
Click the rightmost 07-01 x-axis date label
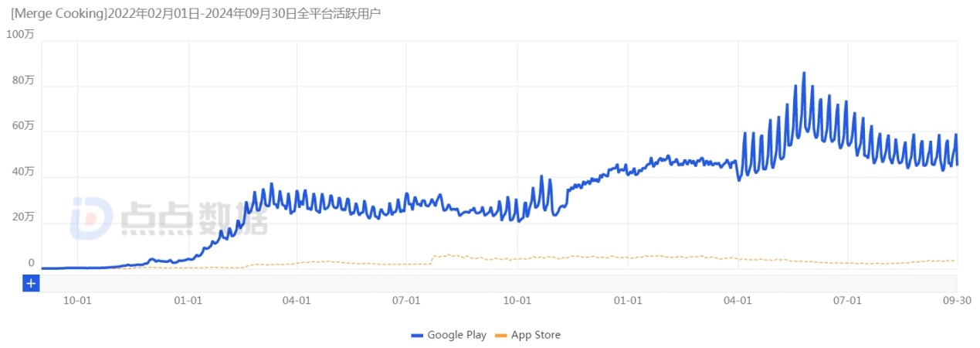(847, 300)
